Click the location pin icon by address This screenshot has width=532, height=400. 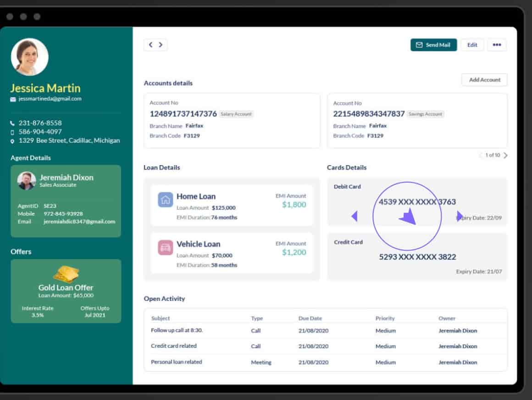12,141
